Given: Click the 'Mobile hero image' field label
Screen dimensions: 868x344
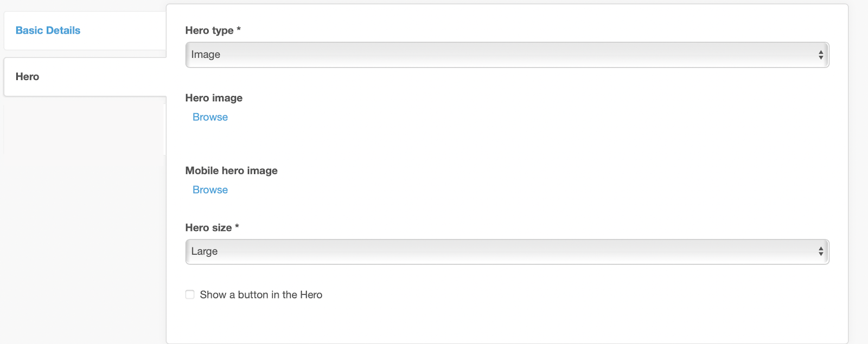Looking at the screenshot, I should (x=231, y=171).
